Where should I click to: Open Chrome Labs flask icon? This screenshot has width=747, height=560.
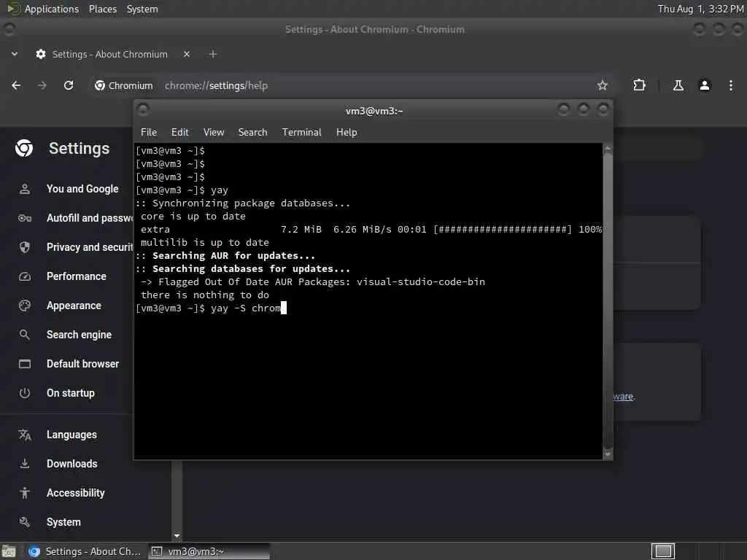(x=678, y=85)
